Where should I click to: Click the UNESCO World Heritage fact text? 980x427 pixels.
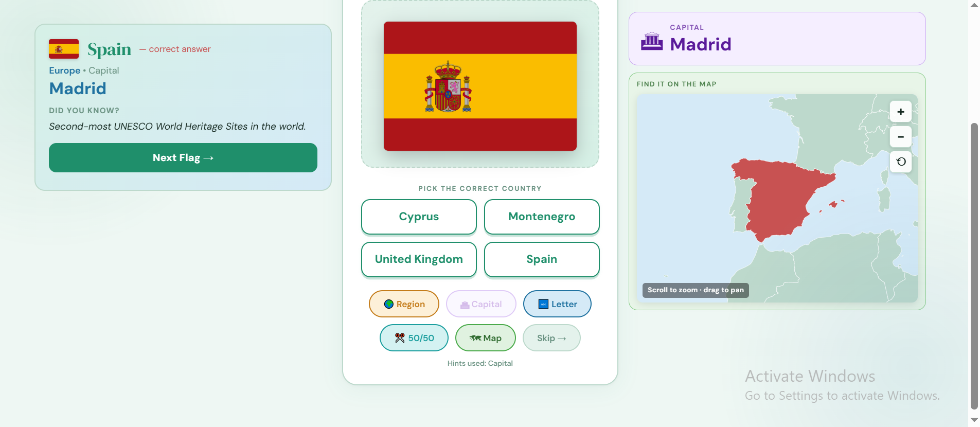coord(177,127)
